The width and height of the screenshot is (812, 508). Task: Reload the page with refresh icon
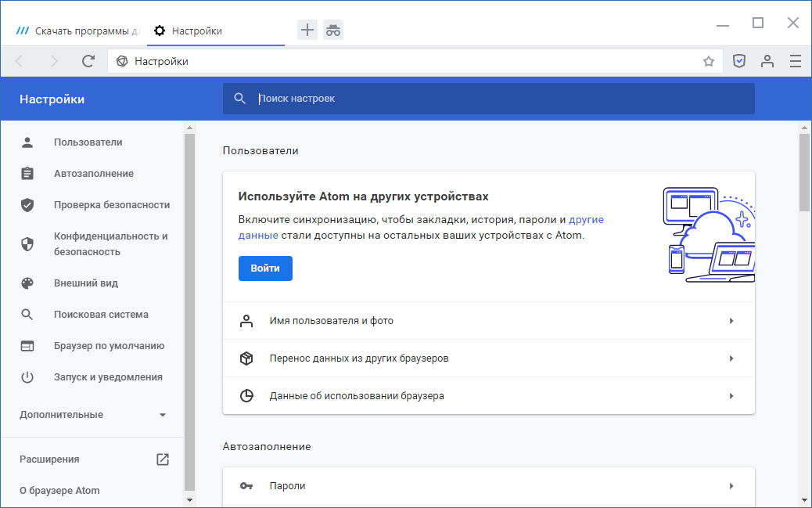tap(88, 61)
